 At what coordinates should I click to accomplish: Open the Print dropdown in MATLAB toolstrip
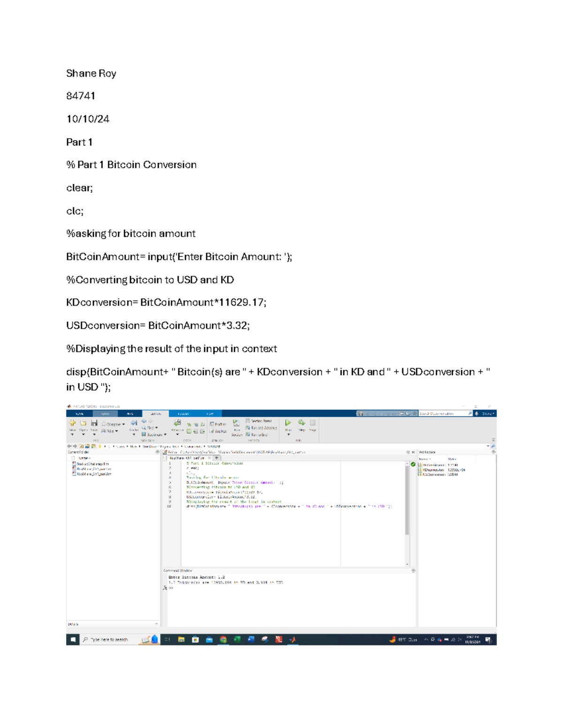pos(110,431)
